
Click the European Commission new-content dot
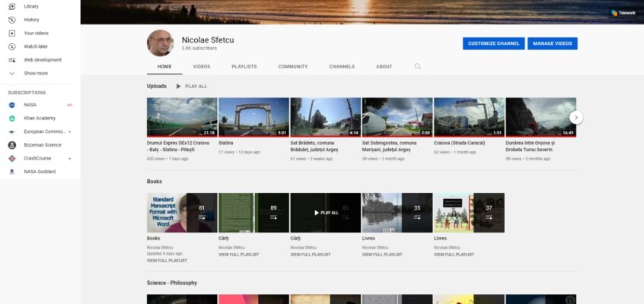click(x=70, y=131)
